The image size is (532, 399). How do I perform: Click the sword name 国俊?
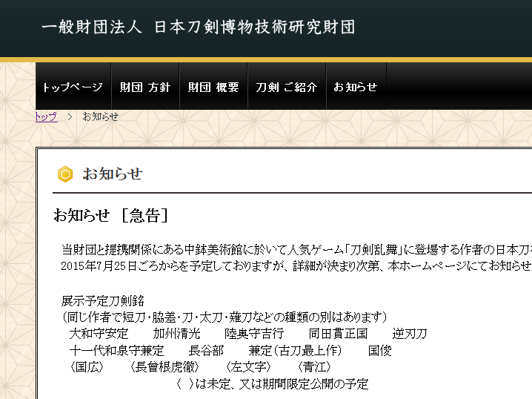point(379,351)
